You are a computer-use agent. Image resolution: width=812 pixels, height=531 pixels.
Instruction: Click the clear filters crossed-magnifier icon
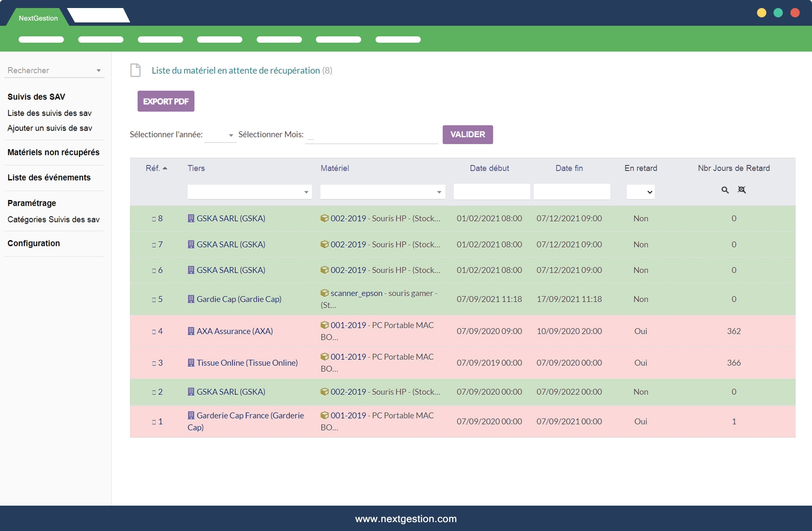tap(742, 190)
